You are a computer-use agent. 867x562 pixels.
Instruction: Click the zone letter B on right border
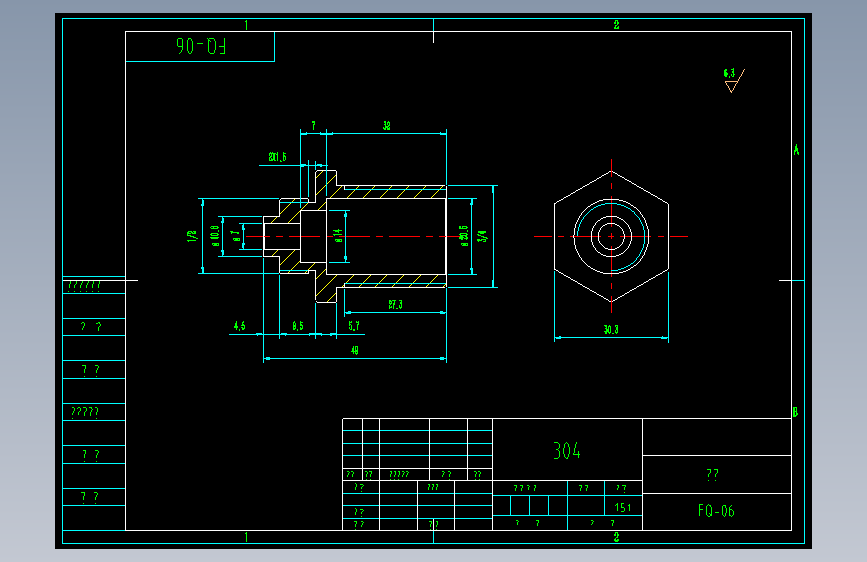coord(795,412)
